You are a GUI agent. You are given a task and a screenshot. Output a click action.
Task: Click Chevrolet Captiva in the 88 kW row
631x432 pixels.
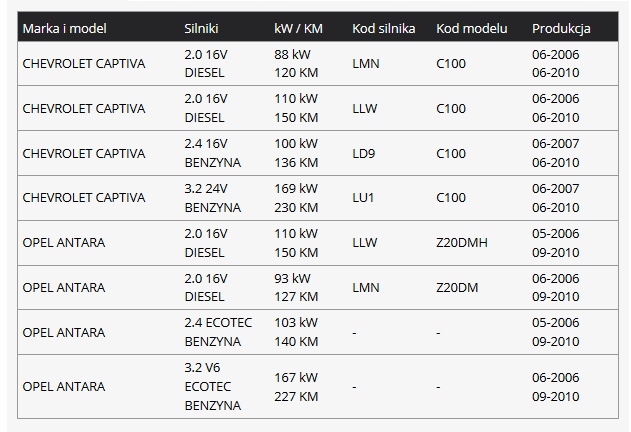[x=84, y=64]
